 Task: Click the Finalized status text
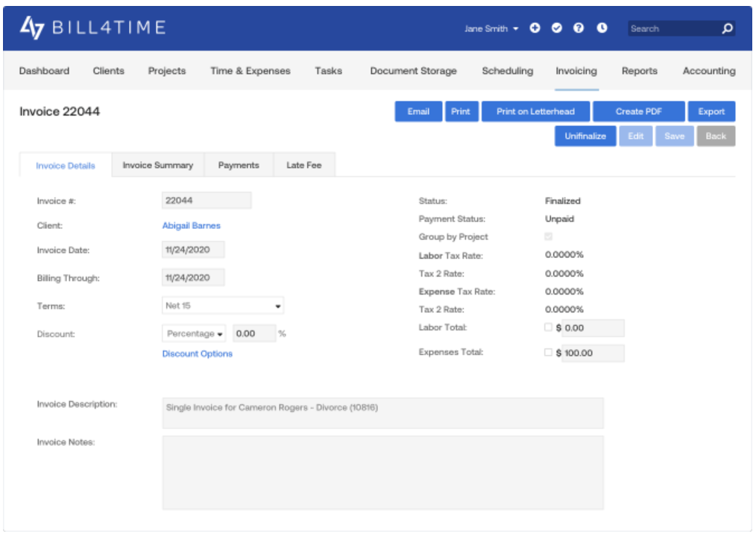(x=563, y=201)
